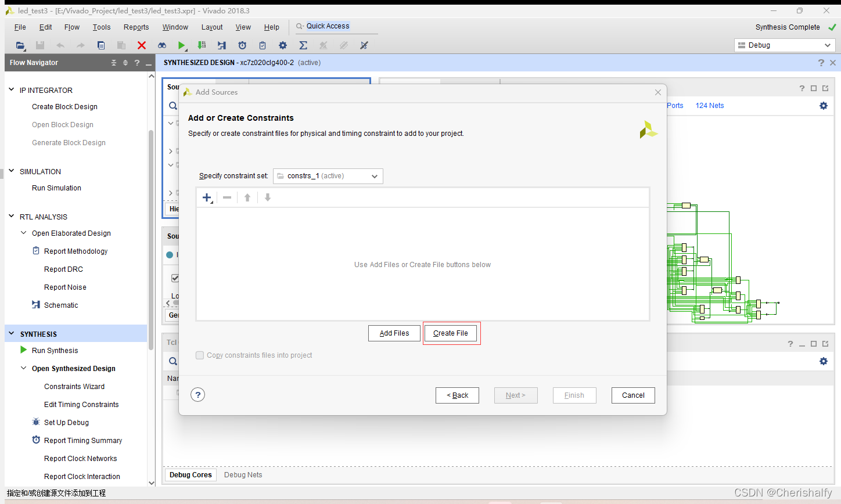Select Edit Timing Constraints
This screenshot has height=504, width=841.
pos(81,405)
